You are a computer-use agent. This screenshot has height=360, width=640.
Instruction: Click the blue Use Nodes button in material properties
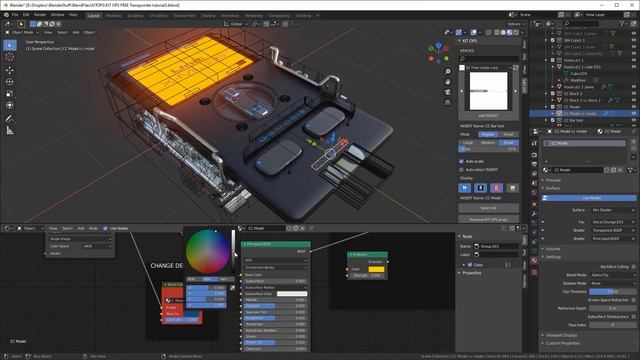[589, 198]
